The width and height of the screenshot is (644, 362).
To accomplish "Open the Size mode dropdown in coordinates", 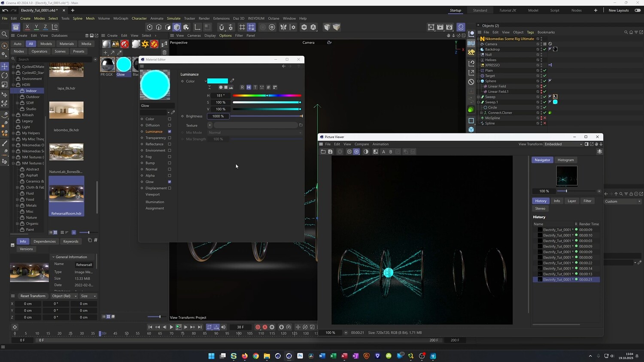I will click(x=88, y=296).
